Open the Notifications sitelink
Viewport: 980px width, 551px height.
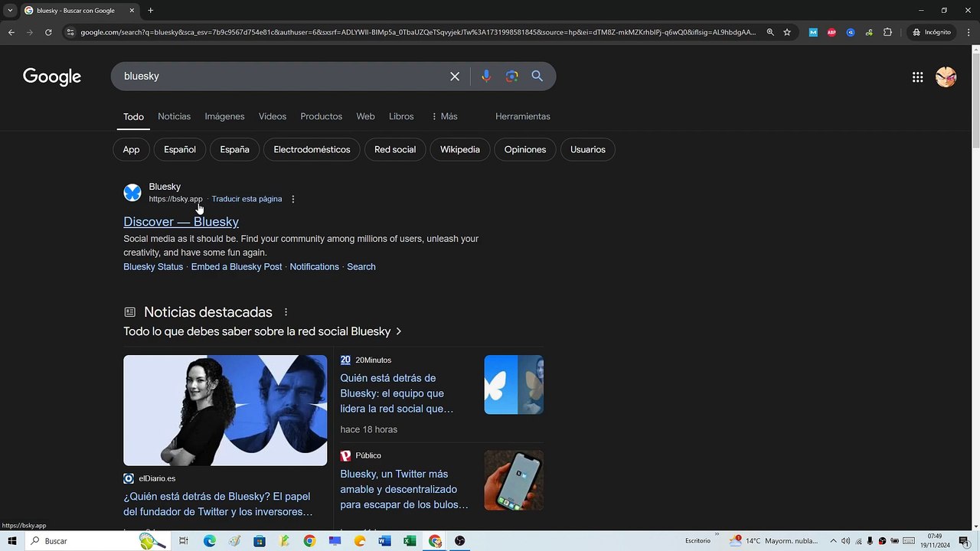(x=314, y=267)
